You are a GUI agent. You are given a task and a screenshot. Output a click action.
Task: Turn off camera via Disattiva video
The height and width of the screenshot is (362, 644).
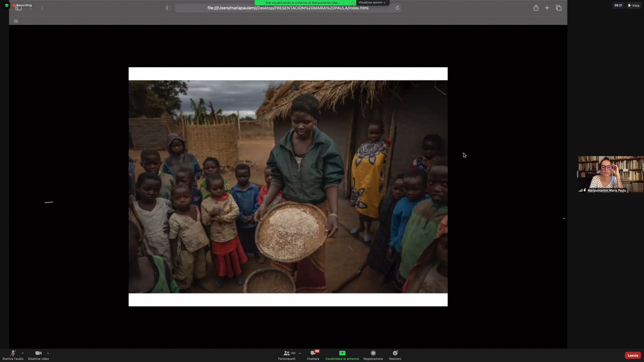(38, 355)
